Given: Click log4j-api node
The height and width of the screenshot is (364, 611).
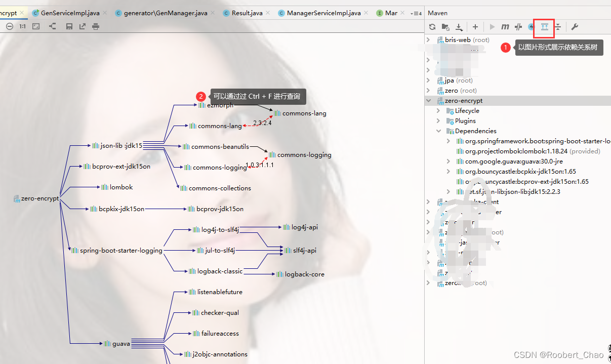Looking at the screenshot, I should (x=301, y=227).
